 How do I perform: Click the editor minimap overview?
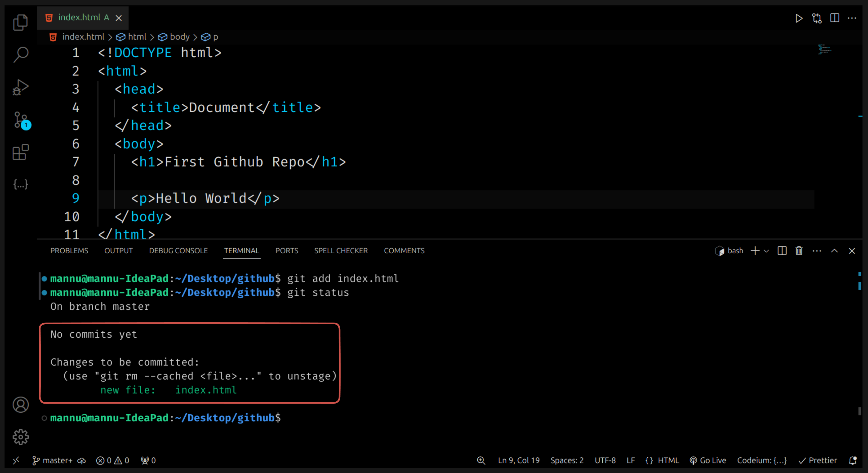pos(824,50)
